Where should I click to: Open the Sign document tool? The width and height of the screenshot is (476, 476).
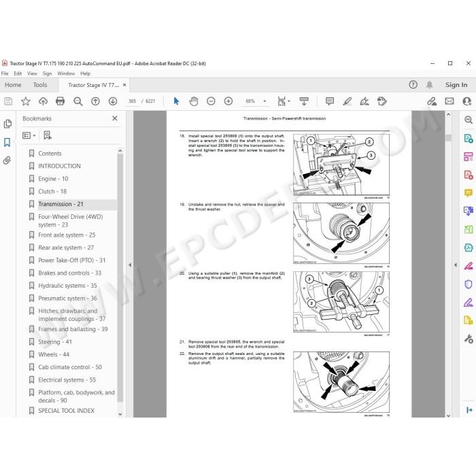click(364, 101)
